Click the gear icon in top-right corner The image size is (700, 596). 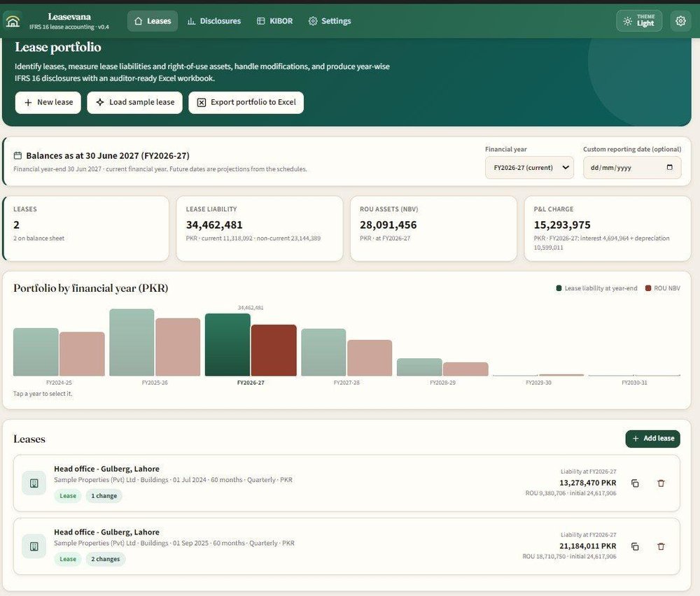coord(680,21)
